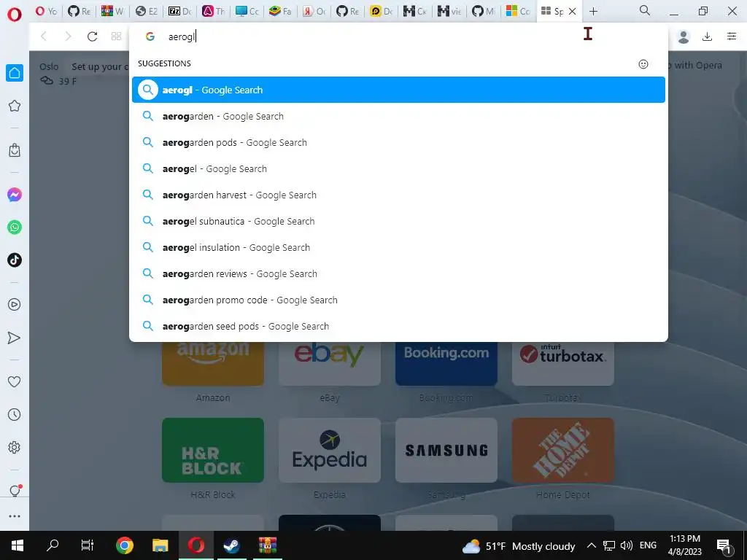Screen dimensions: 747x560
Task: Open the Amazon speed dial tile
Action: (x=213, y=363)
